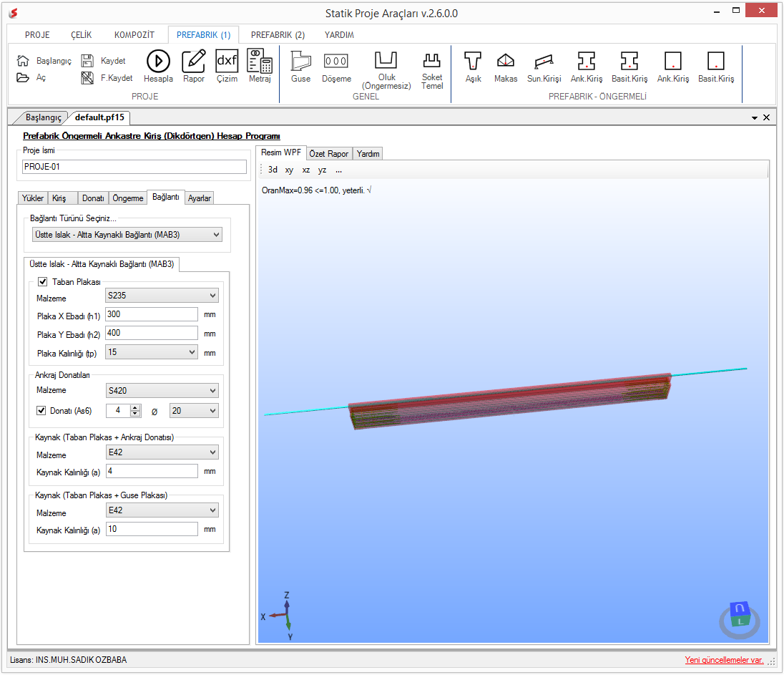This screenshot has height=675, width=784.
Task: Open the I-section Ank.Kiriş tool
Action: click(x=587, y=67)
